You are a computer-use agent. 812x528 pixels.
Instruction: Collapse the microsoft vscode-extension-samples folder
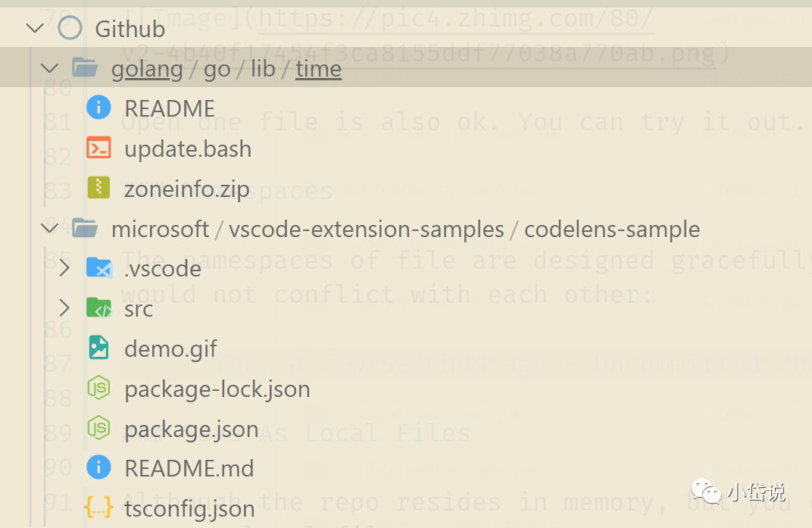pyautogui.click(x=50, y=227)
